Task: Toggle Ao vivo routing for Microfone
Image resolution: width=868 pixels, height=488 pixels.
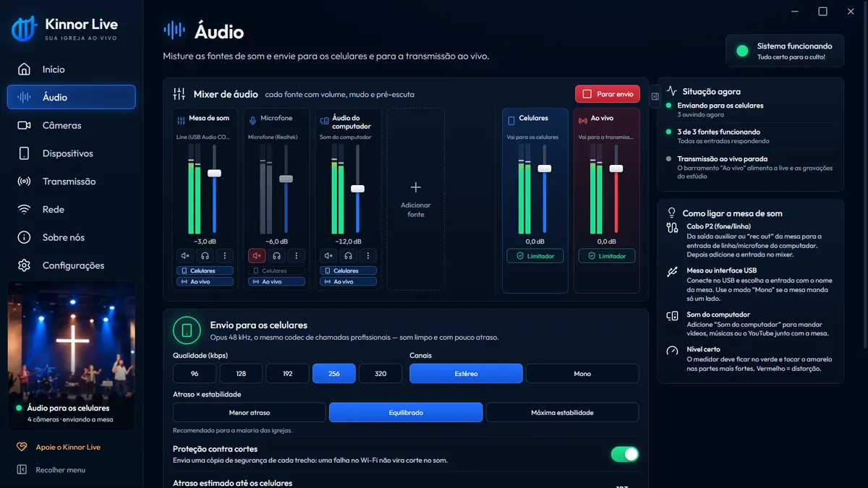Action: (276, 281)
